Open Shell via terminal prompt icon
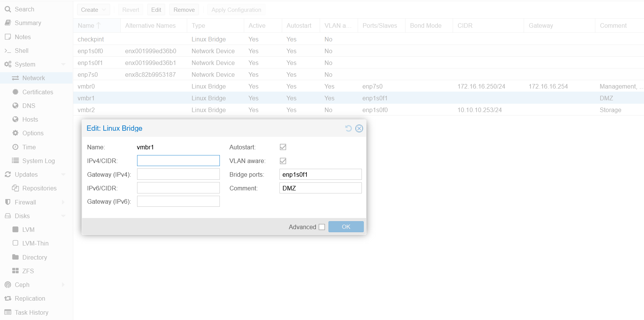The height and width of the screenshot is (320, 644). (8, 51)
